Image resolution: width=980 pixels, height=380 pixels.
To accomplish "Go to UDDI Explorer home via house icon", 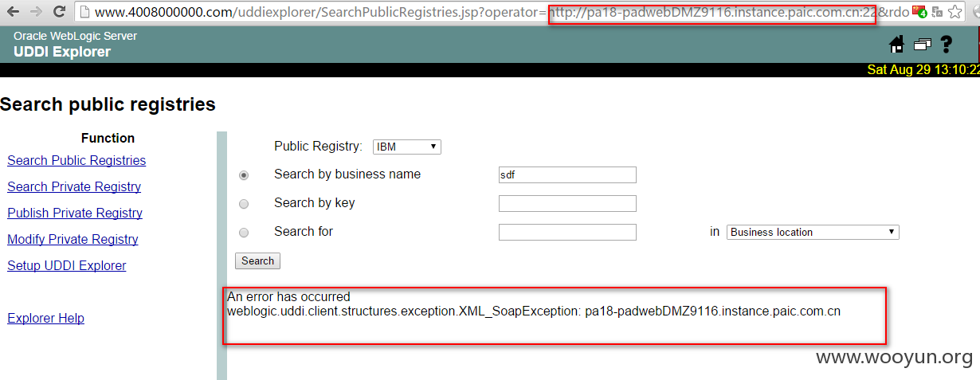I will tap(897, 45).
